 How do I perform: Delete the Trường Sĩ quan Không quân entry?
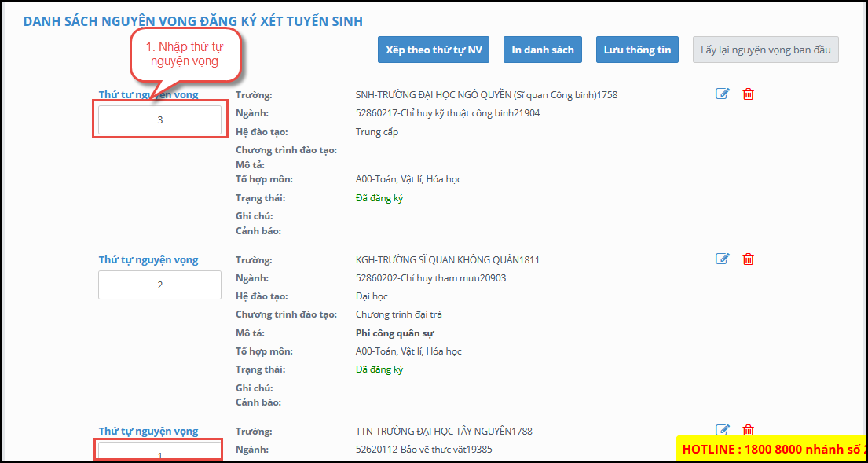pos(749,259)
